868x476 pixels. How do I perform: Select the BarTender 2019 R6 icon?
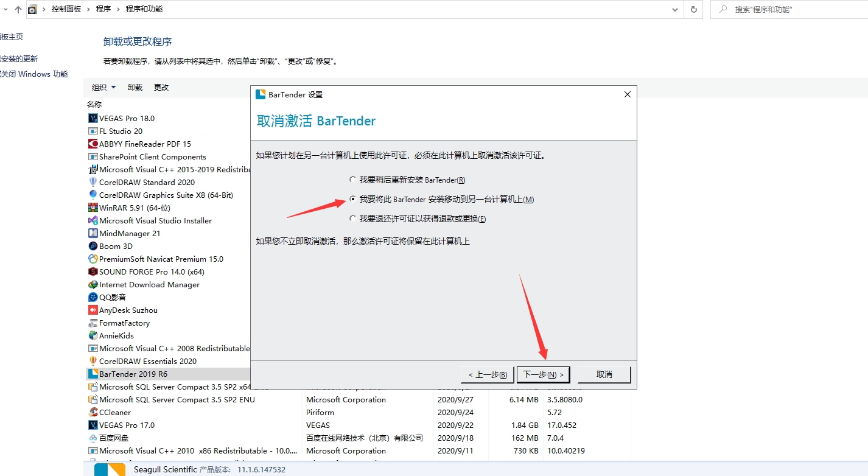(x=93, y=374)
